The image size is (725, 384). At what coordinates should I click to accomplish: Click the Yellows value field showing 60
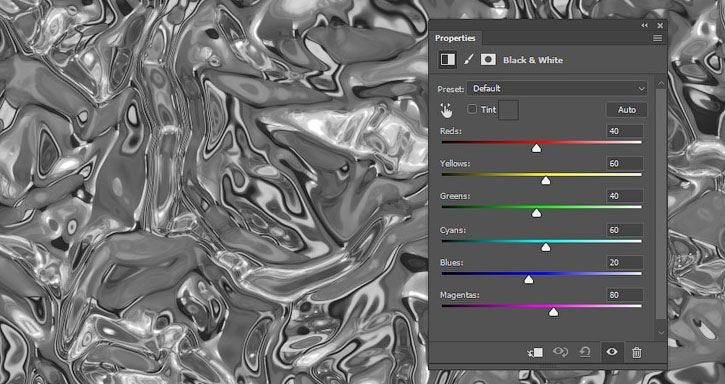pos(625,164)
